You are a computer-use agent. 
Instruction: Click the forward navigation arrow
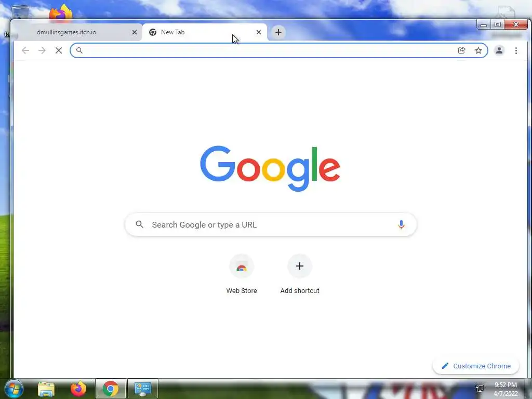coord(42,50)
